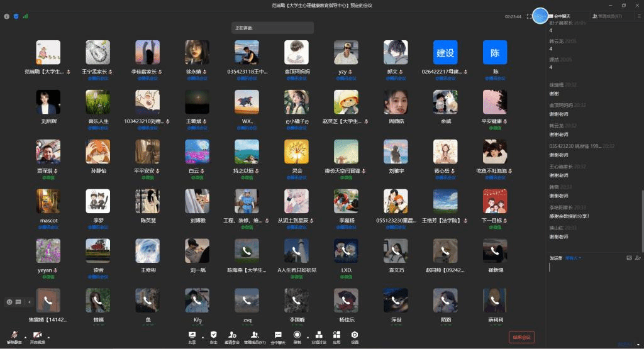Click the 平安健康 participant avatar
Screen dimensions: 644x349
click(495, 102)
